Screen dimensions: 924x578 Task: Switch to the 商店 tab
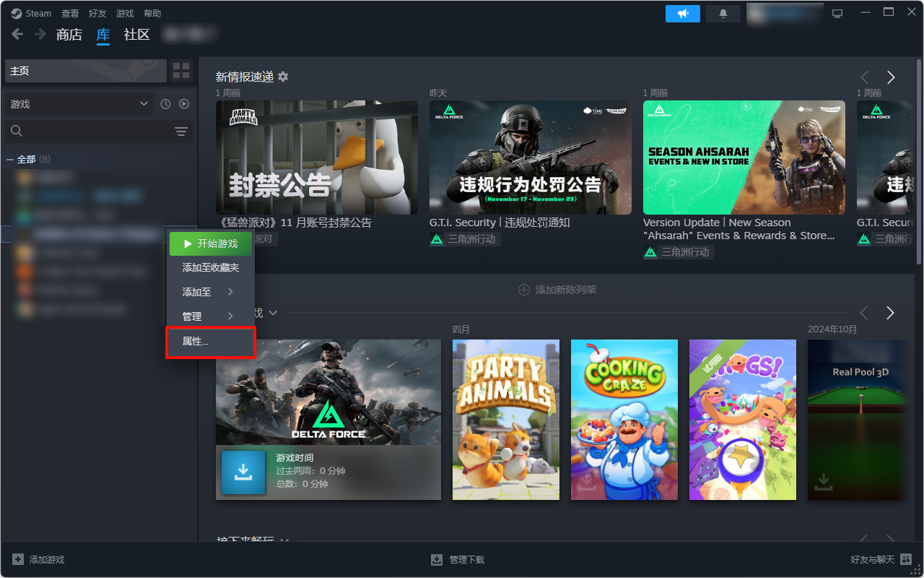pos(69,34)
